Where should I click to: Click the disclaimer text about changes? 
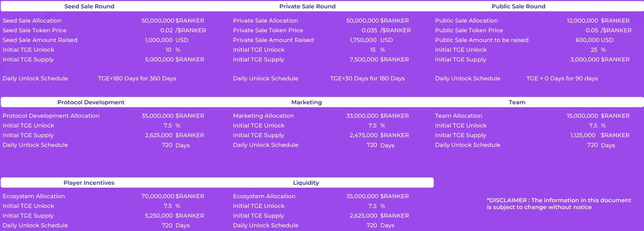pyautogui.click(x=559, y=204)
